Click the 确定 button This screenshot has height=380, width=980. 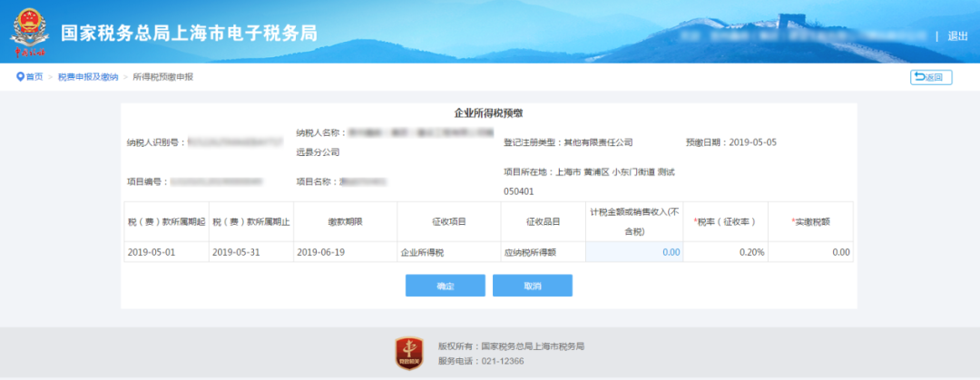tap(445, 286)
